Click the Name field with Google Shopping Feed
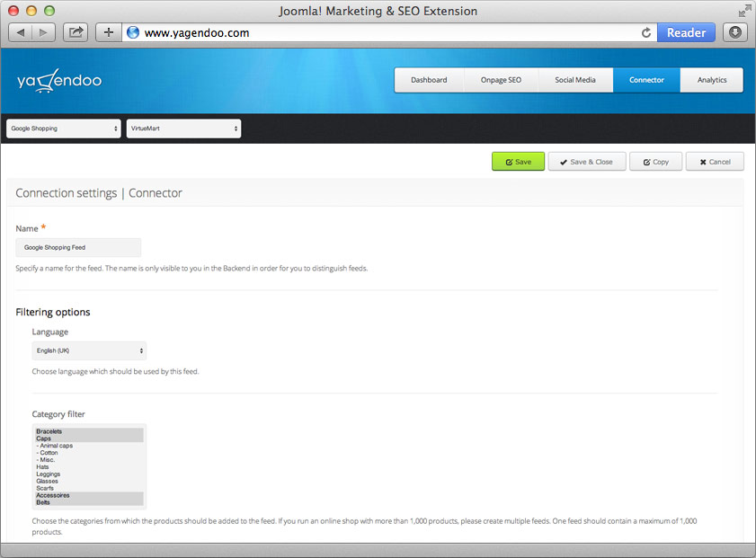 (78, 248)
